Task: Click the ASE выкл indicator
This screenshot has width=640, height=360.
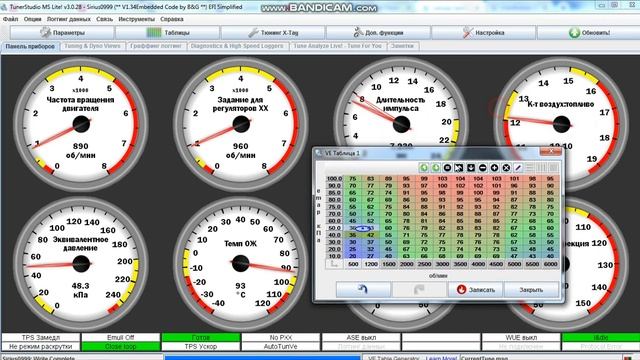Action: tap(361, 338)
